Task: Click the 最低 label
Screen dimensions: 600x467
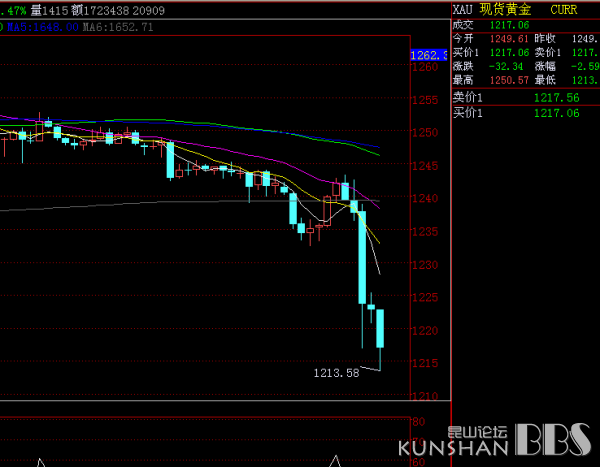Action: pyautogui.click(x=545, y=80)
